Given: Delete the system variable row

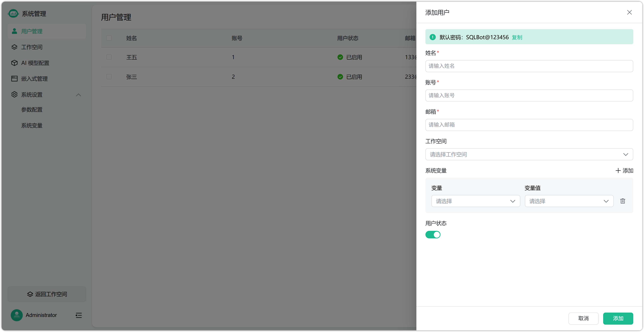Looking at the screenshot, I should point(623,201).
